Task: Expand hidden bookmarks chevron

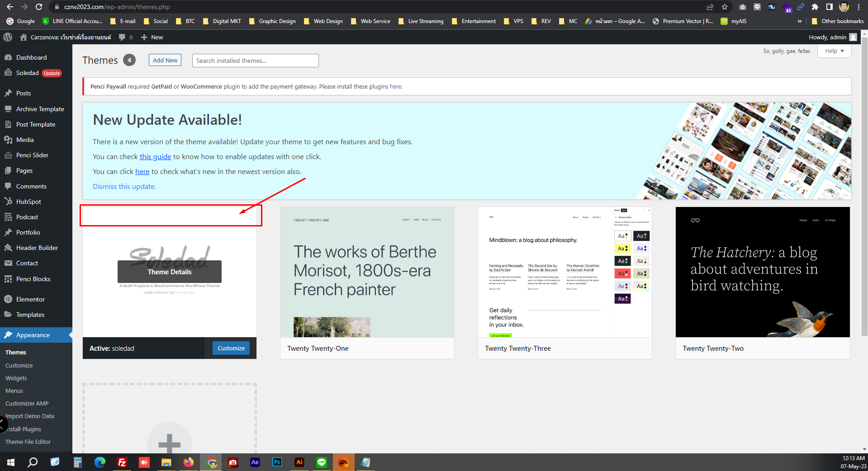Action: click(800, 21)
